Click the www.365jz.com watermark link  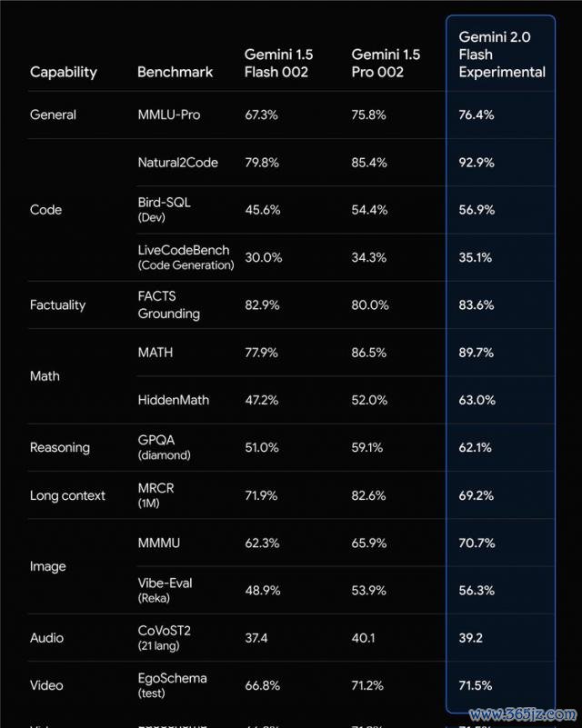523,714
